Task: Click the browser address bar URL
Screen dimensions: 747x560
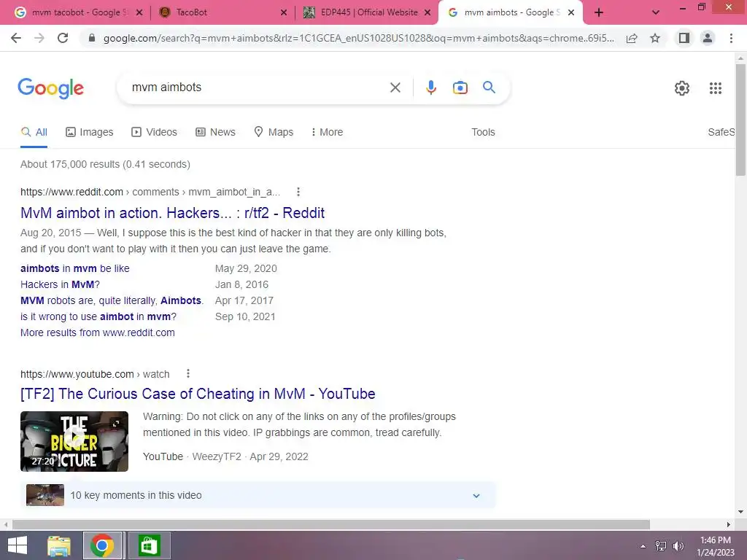Action: tap(358, 38)
